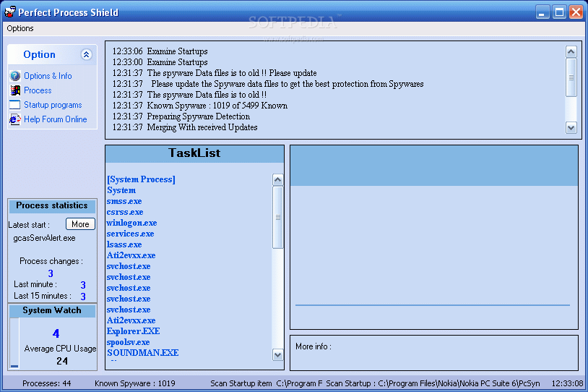
Task: Click the Known Spyware 1019 of 5499 log line
Action: click(200, 106)
